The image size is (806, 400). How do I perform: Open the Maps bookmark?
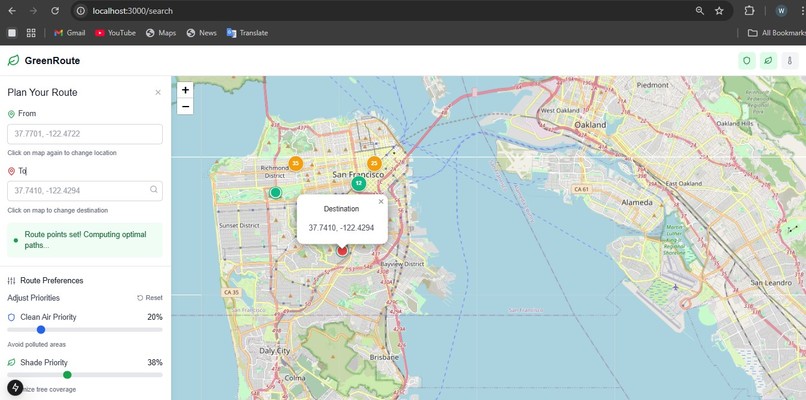pyautogui.click(x=161, y=33)
